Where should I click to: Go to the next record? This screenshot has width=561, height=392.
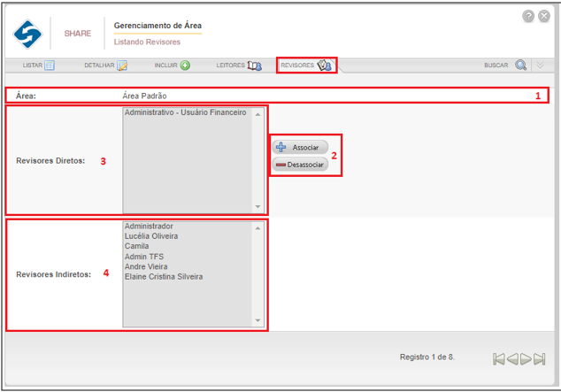pyautogui.click(x=526, y=358)
